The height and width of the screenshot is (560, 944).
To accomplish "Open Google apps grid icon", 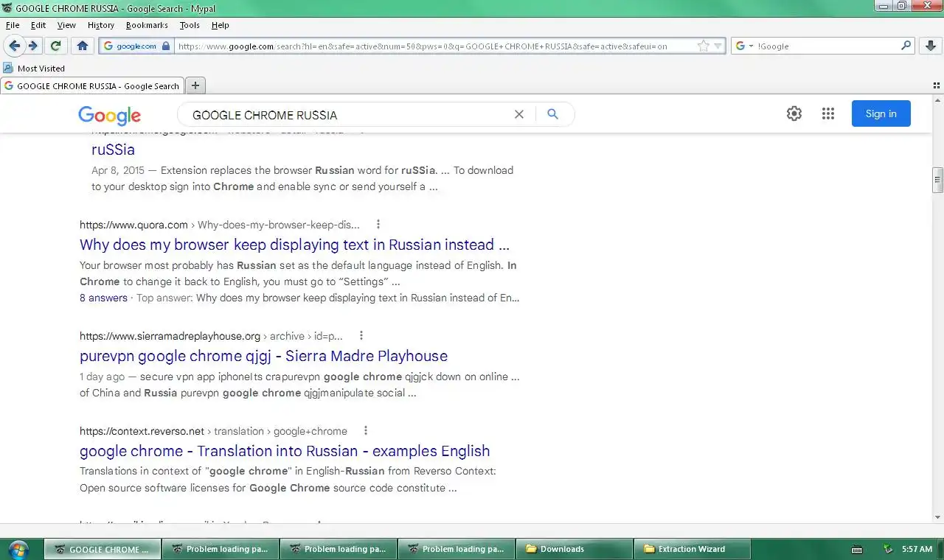I will tap(828, 113).
